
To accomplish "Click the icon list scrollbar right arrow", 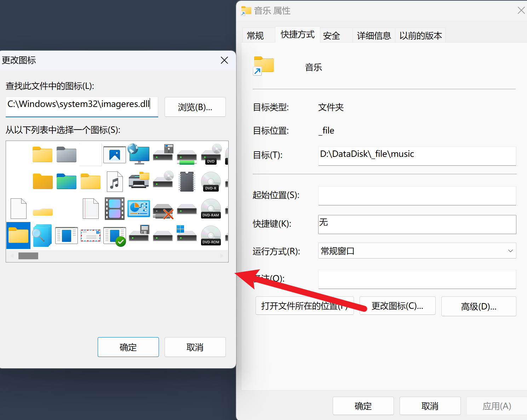I will pyautogui.click(x=222, y=256).
